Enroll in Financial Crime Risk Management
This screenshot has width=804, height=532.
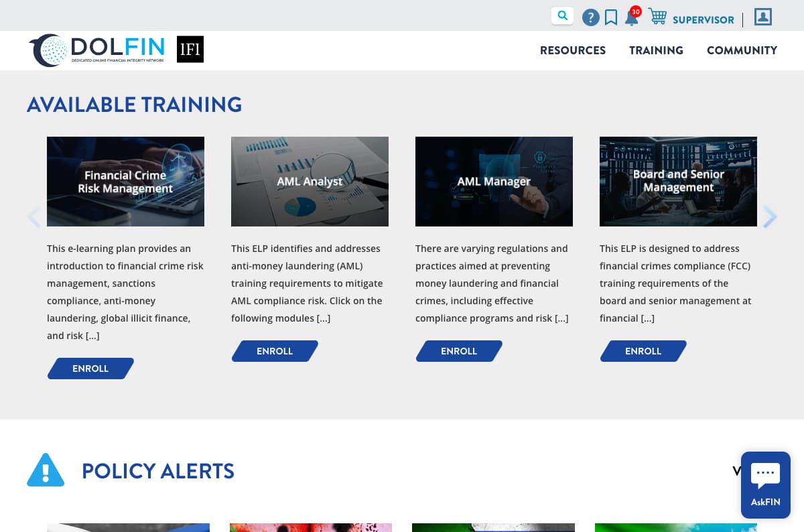tap(90, 368)
